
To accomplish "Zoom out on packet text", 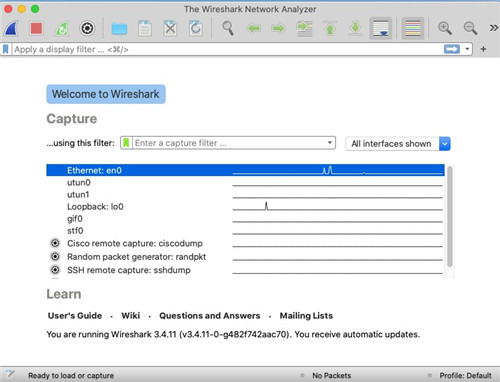I will tap(470, 29).
